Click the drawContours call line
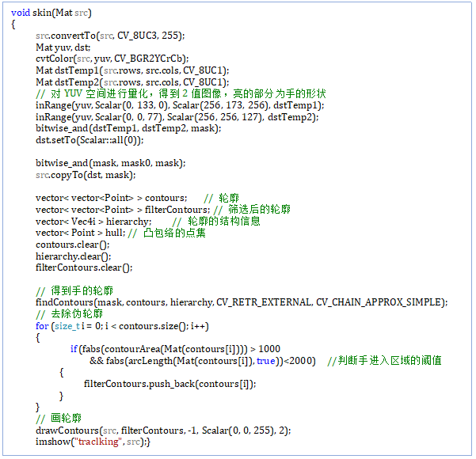Viewport: 476px width, 459px height. (x=163, y=431)
